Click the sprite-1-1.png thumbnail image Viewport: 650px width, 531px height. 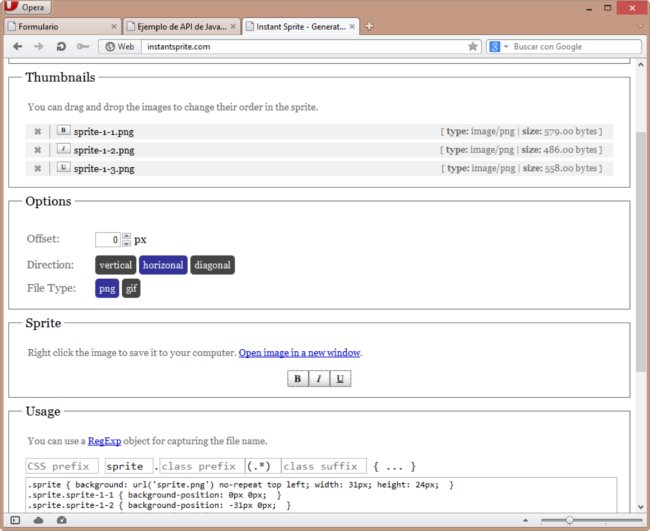63,130
